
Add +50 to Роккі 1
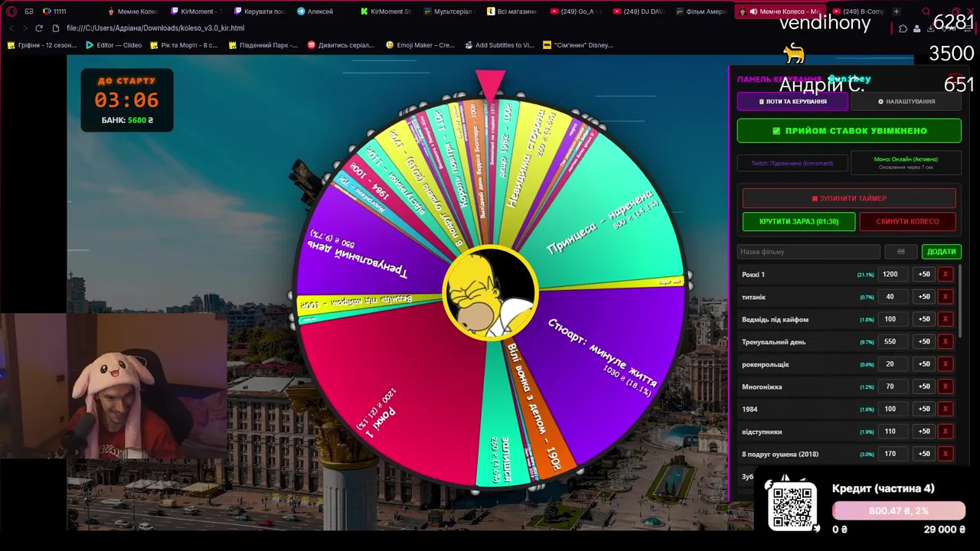point(924,274)
